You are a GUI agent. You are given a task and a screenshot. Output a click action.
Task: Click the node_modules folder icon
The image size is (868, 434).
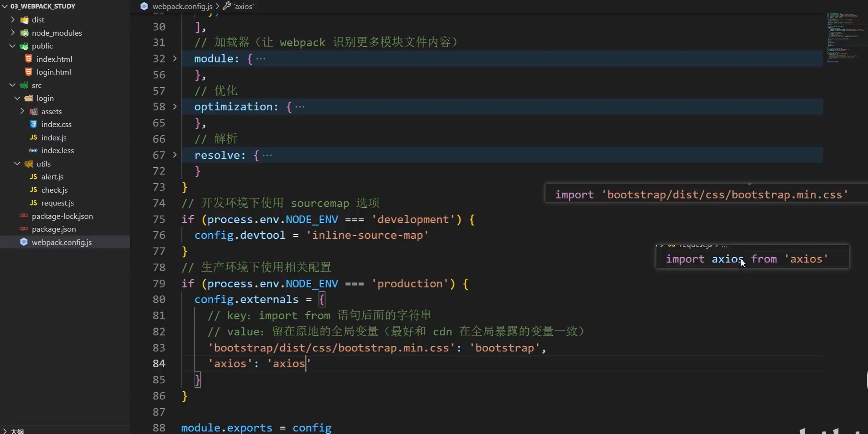tap(24, 33)
